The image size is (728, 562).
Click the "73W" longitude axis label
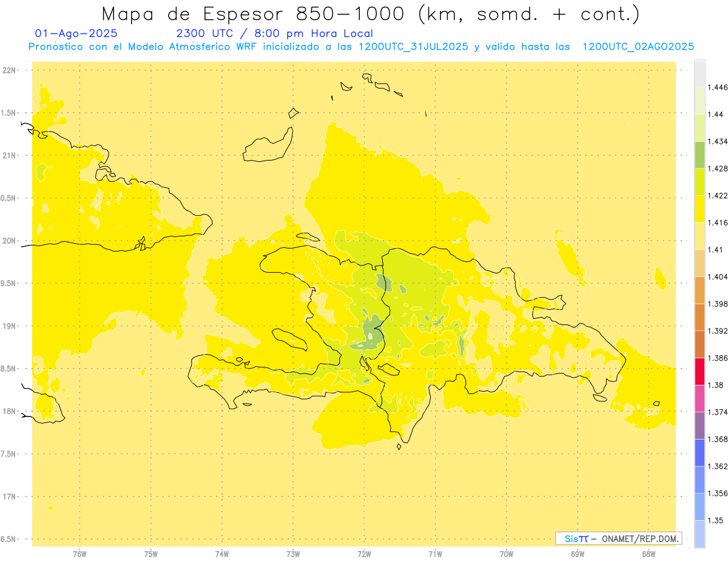pyautogui.click(x=293, y=554)
